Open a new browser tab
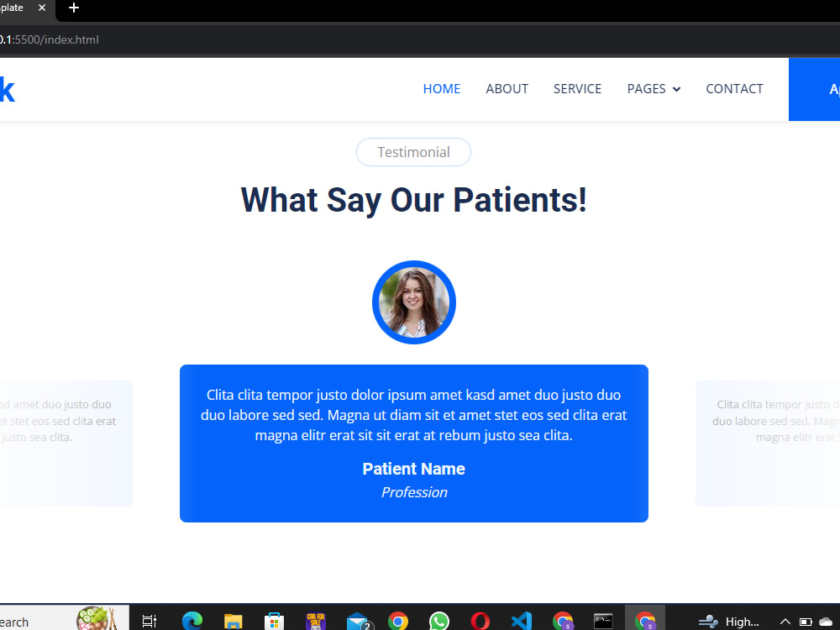The width and height of the screenshot is (840, 630). tap(74, 8)
